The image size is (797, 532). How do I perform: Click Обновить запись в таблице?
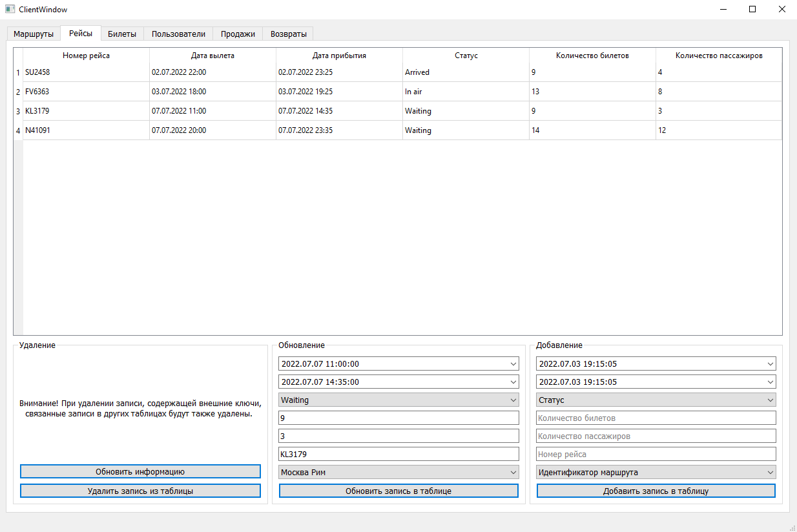[x=398, y=491]
